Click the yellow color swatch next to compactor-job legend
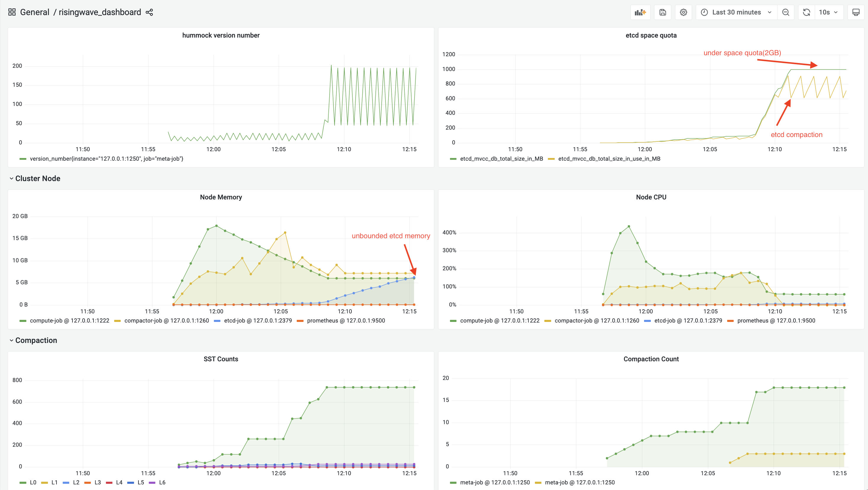Image resolution: width=868 pixels, height=490 pixels. pos(117,320)
